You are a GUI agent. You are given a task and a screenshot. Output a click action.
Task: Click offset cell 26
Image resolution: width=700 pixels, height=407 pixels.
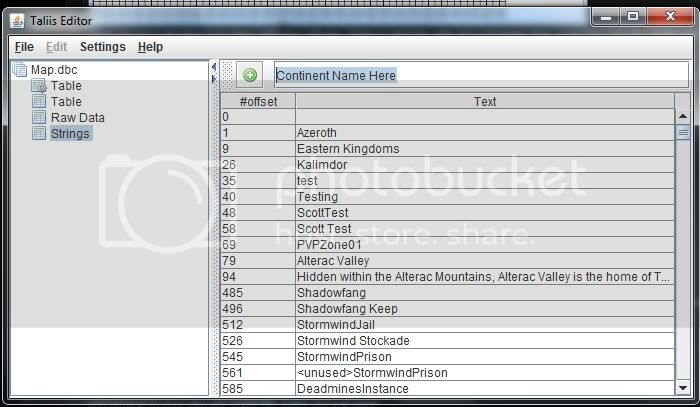tap(258, 165)
